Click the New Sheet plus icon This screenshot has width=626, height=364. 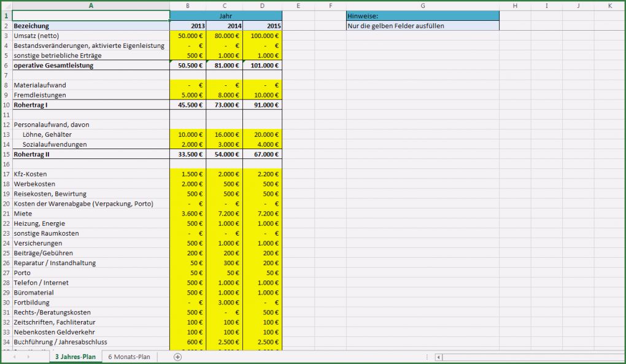tap(176, 356)
